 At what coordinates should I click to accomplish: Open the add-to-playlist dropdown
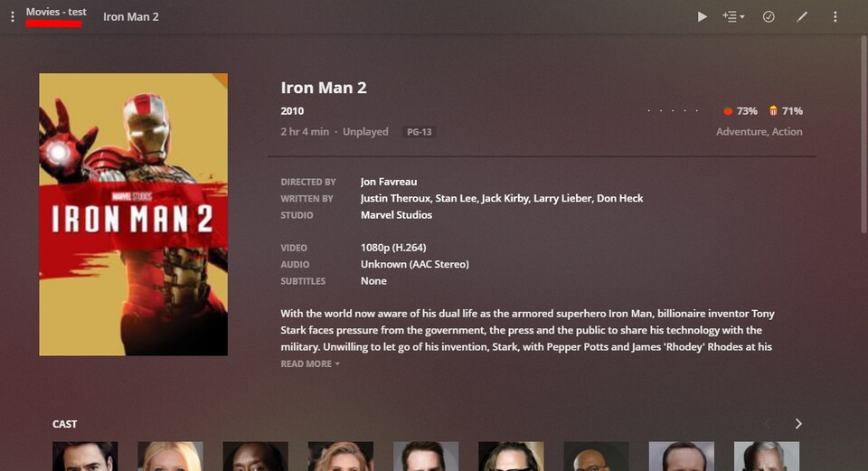click(x=733, y=16)
